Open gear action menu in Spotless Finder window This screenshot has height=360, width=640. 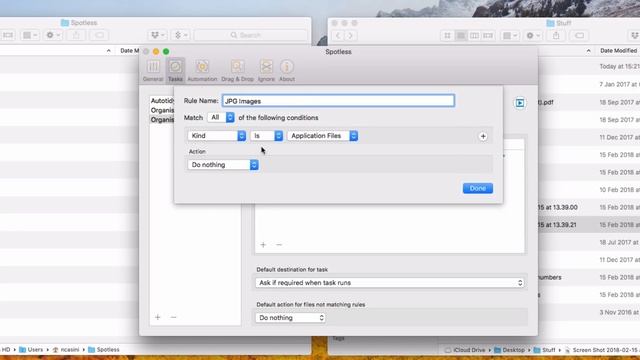tap(53, 35)
